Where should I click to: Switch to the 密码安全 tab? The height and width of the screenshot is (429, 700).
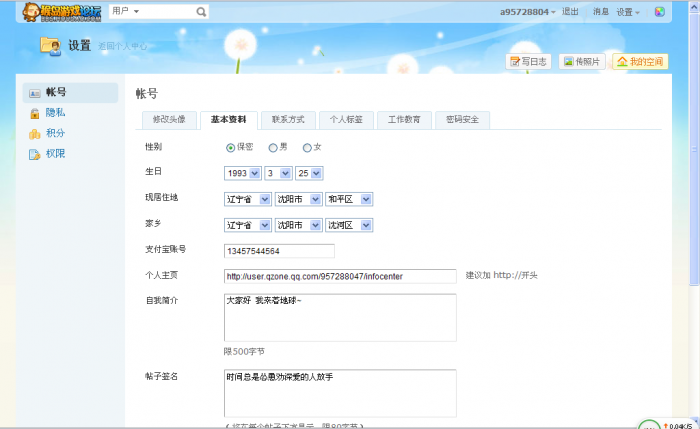point(462,120)
